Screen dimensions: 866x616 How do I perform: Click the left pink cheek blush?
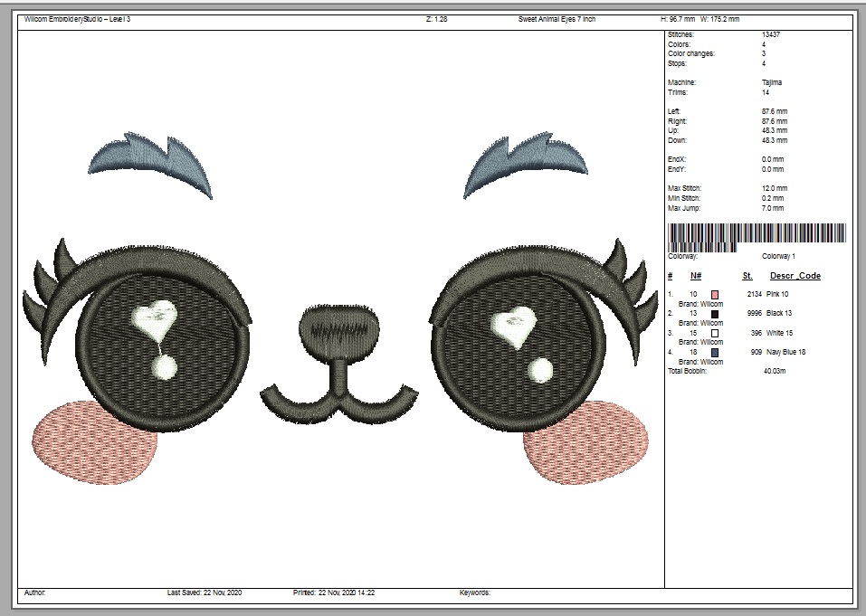(x=93, y=443)
